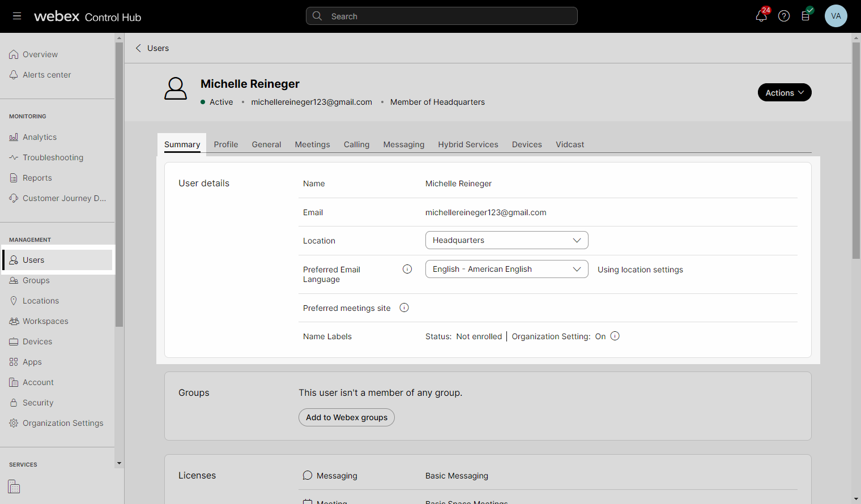
Task: Click the Services building icon at sidebar bottom
Action: (x=14, y=486)
